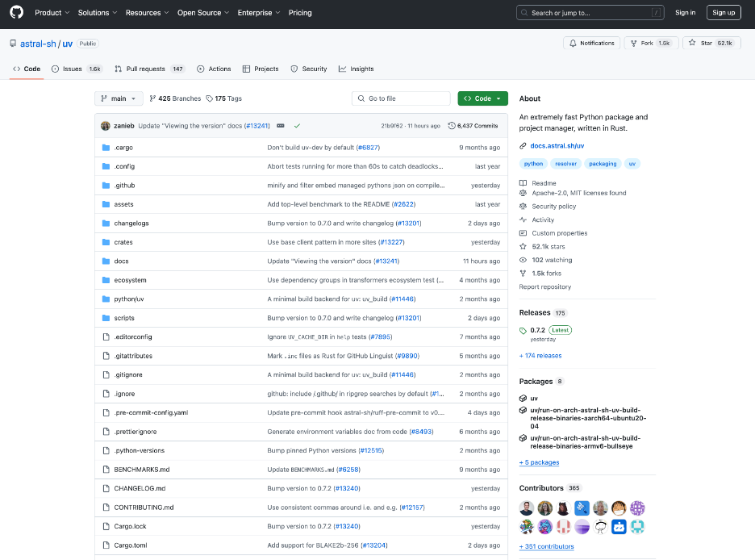Click the Sign up button
This screenshot has width=755, height=560.
pyautogui.click(x=724, y=13)
